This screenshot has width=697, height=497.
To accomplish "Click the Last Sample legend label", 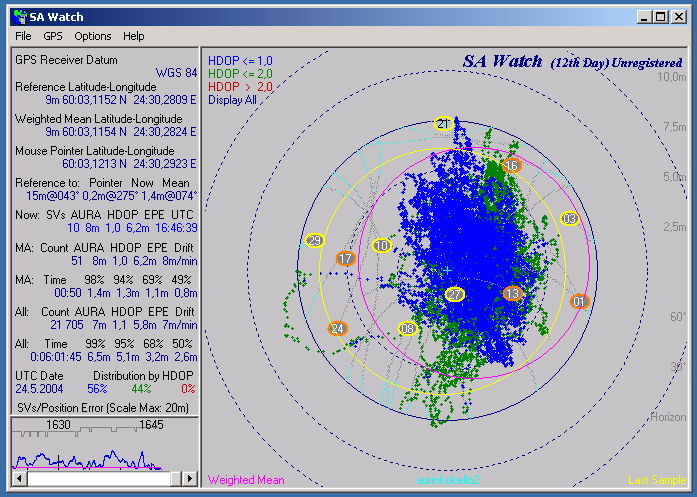I will tap(657, 480).
